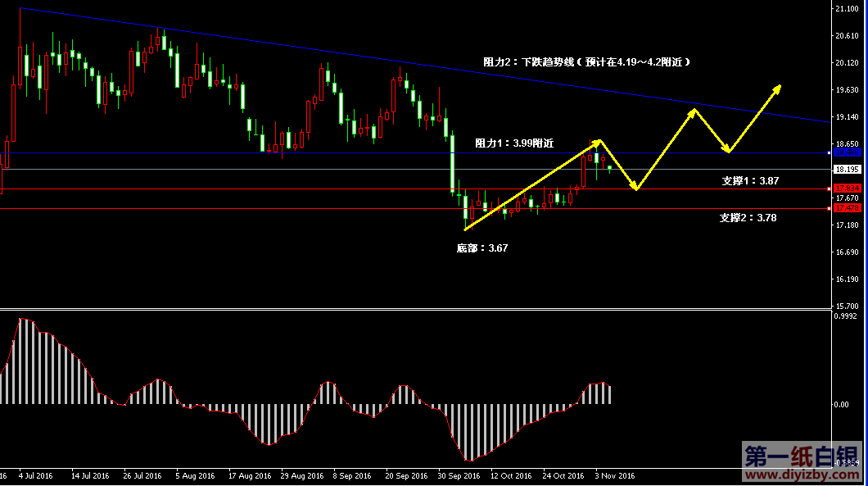This screenshot has width=868, height=486.
Task: Click the current price label 18.195
Action: [847, 170]
